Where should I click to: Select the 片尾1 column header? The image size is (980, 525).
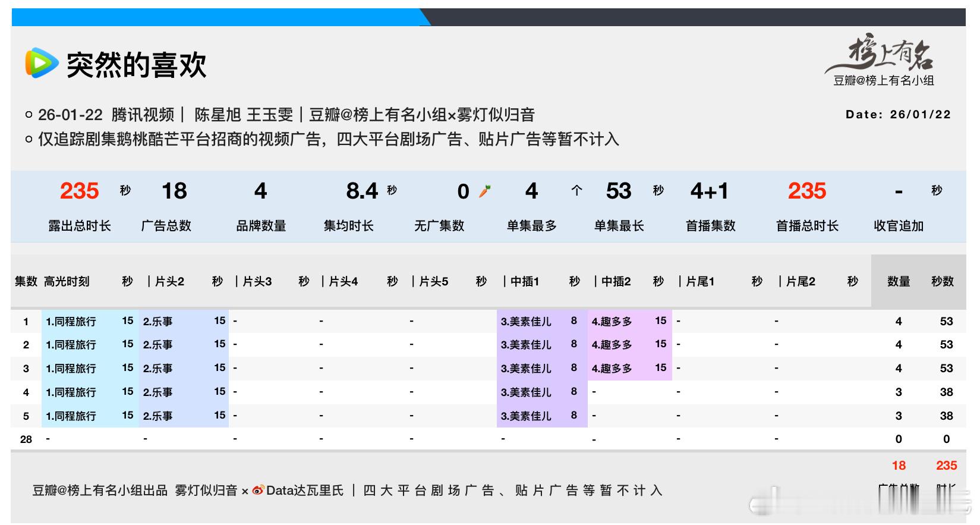pyautogui.click(x=700, y=281)
